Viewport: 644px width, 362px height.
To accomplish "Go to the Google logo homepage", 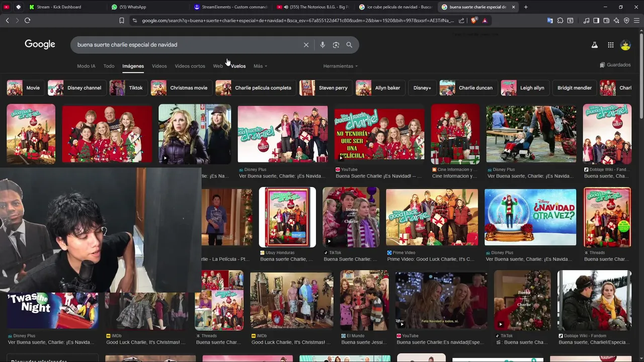I will point(40,44).
